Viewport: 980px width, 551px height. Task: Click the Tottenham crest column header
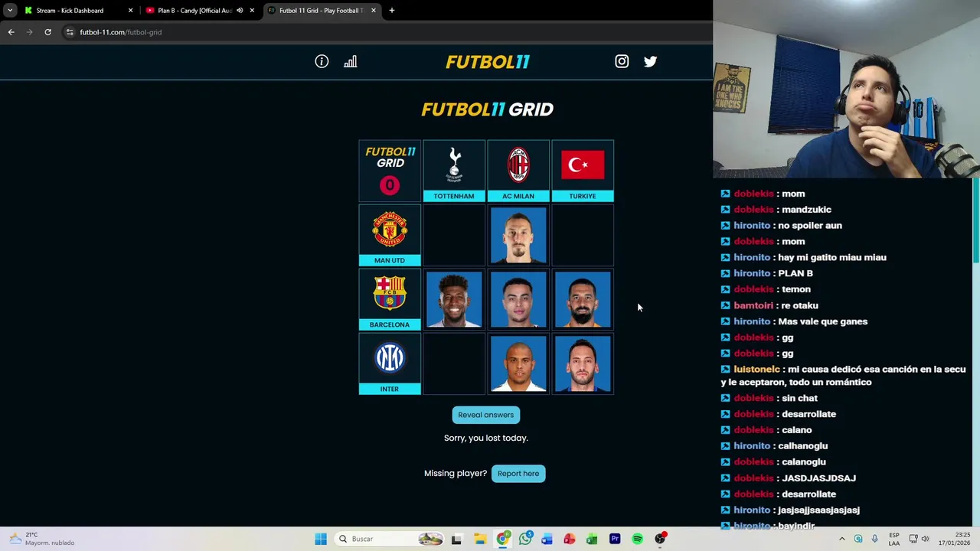pyautogui.click(x=454, y=171)
